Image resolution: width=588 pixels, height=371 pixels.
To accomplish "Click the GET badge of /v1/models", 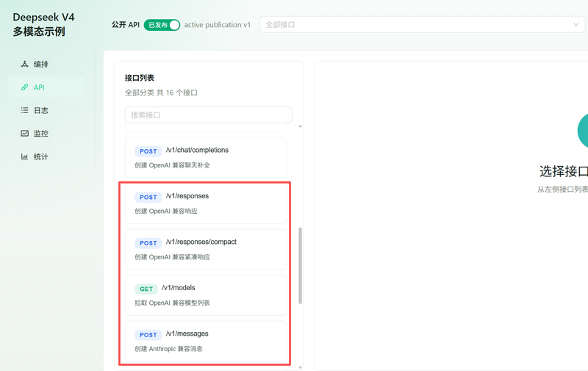I will click(x=146, y=289).
